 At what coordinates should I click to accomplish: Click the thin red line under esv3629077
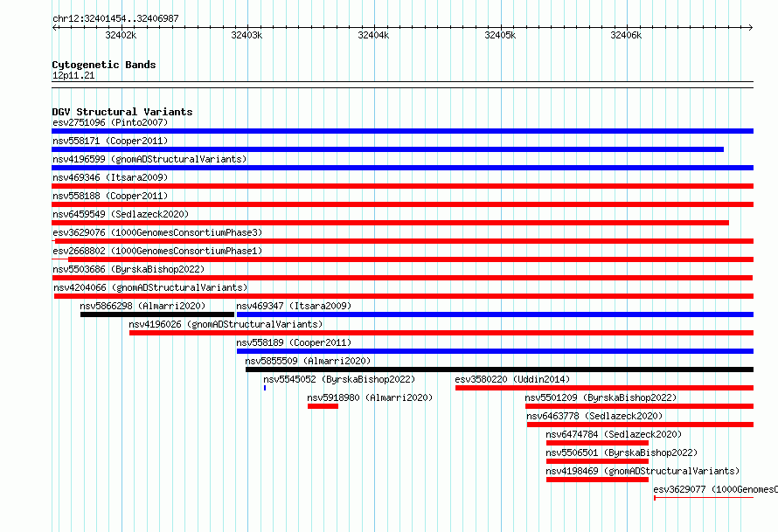[x=704, y=498]
